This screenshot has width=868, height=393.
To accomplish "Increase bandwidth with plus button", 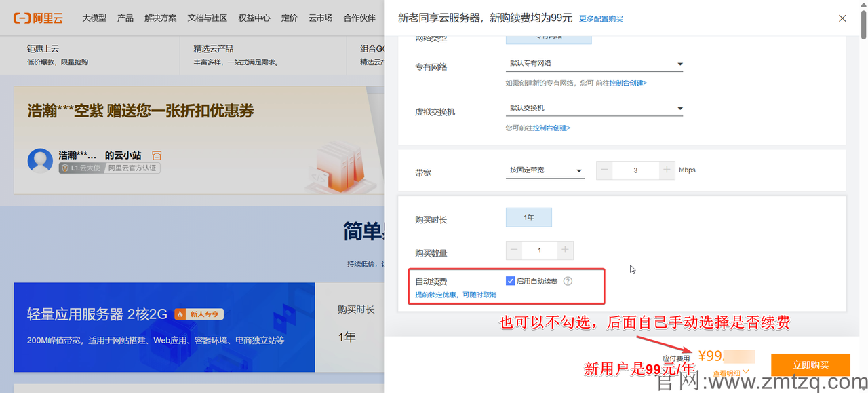I will (x=667, y=170).
